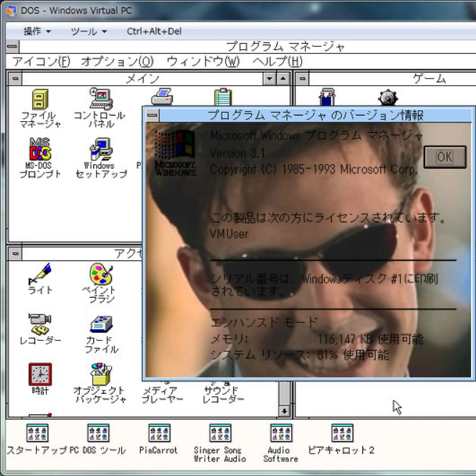The height and width of the screenshot is (476, 476).
Task: Select the clipboard icon in the メイン window
Action: (x=223, y=97)
